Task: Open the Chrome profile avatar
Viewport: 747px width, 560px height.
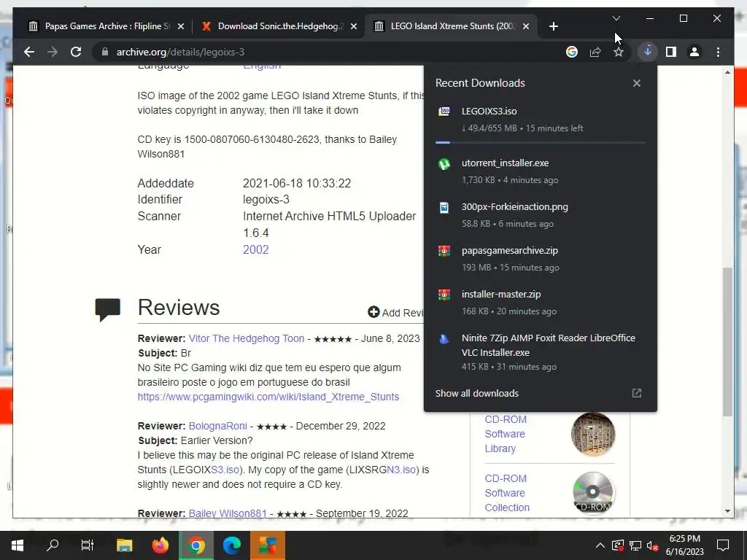Action: 694,52
